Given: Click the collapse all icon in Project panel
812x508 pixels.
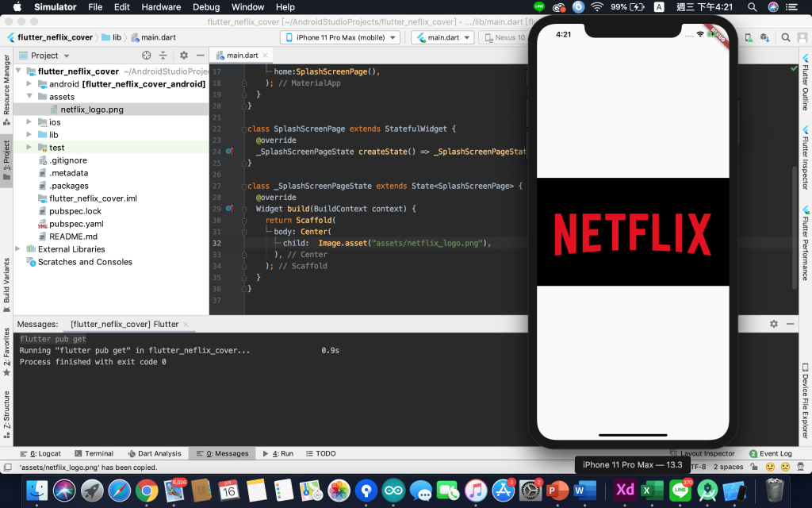Looking at the screenshot, I should [163, 56].
